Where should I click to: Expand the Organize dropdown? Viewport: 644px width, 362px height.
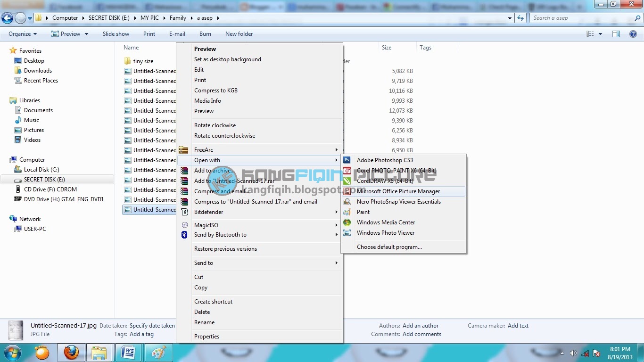click(x=23, y=34)
